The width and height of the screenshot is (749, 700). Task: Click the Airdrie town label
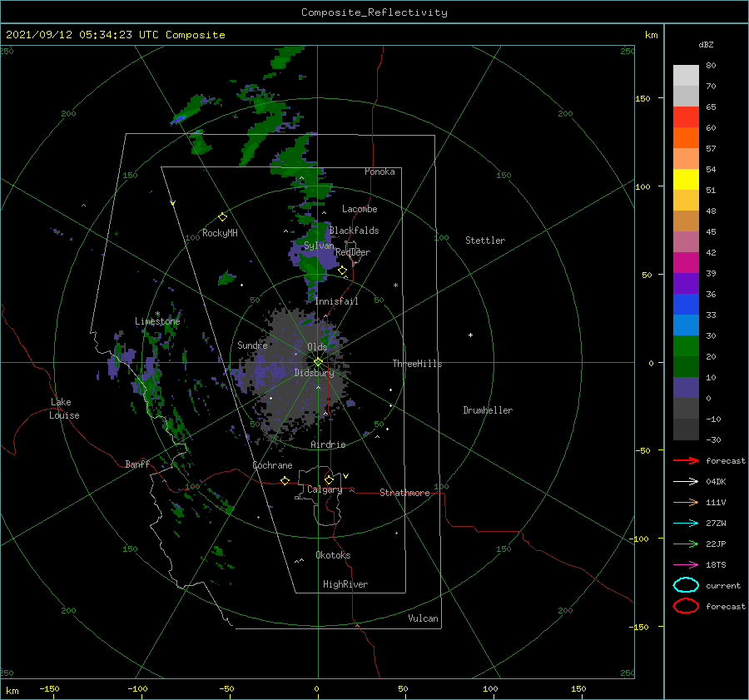328,444
